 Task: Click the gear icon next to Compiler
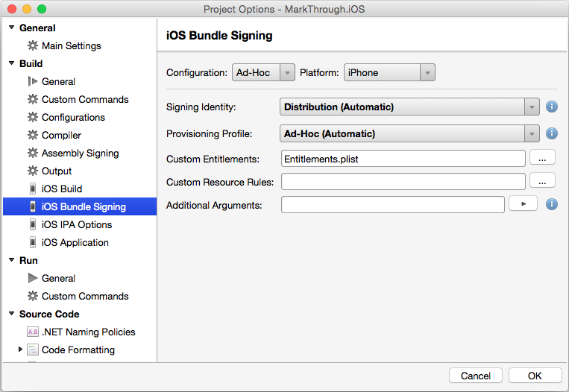tap(33, 135)
